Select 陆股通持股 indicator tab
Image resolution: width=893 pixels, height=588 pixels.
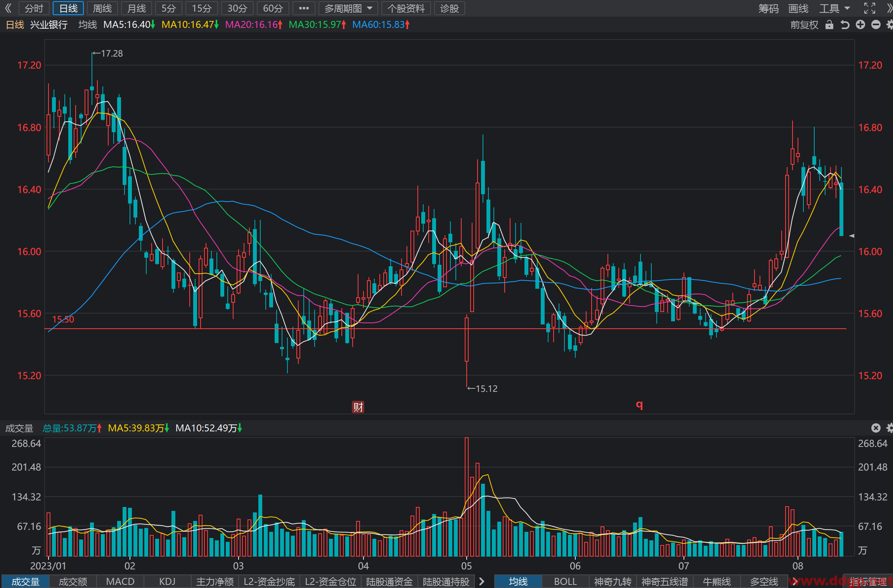click(446, 581)
